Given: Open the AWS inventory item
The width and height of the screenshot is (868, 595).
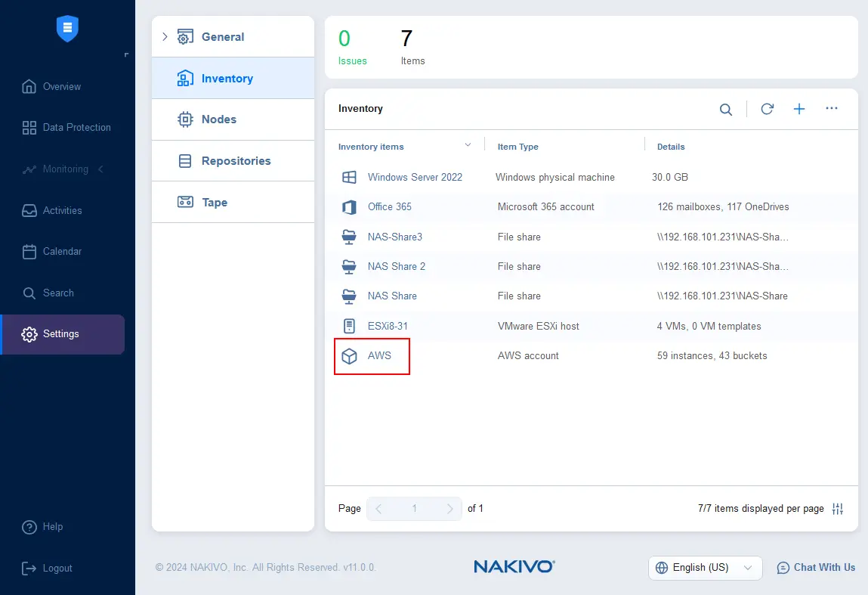Looking at the screenshot, I should [x=379, y=355].
